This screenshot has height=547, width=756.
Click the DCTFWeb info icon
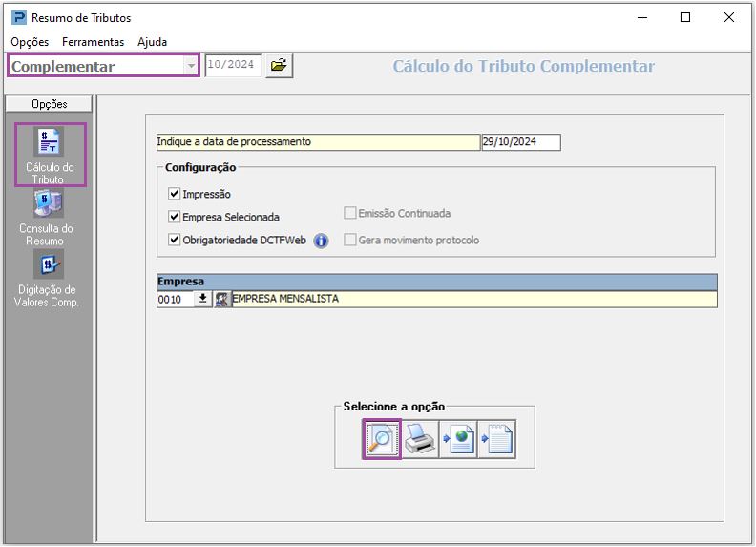click(321, 241)
